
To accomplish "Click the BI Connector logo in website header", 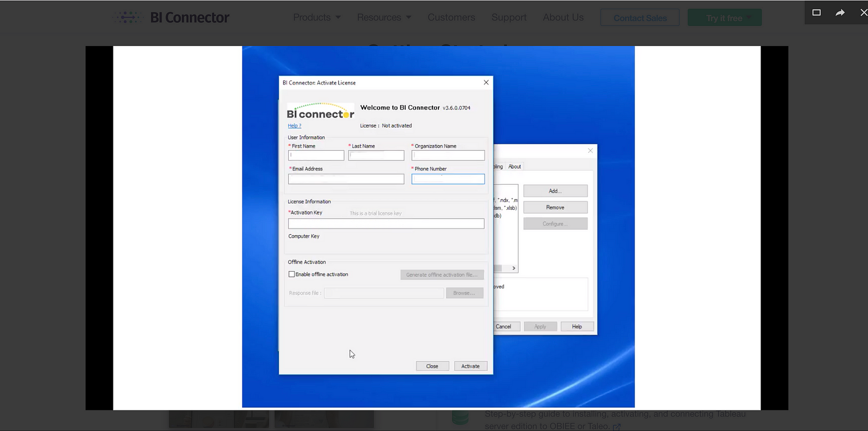I will [171, 17].
